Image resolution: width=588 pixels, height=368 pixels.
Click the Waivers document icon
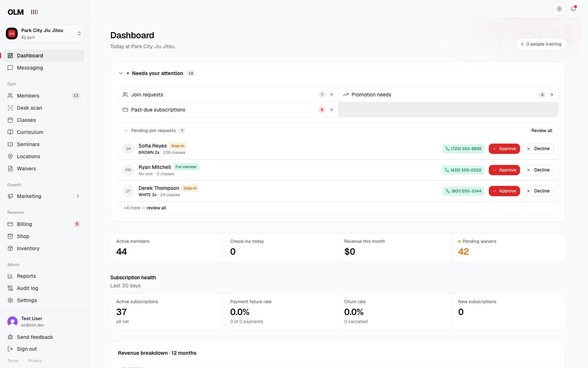click(10, 169)
